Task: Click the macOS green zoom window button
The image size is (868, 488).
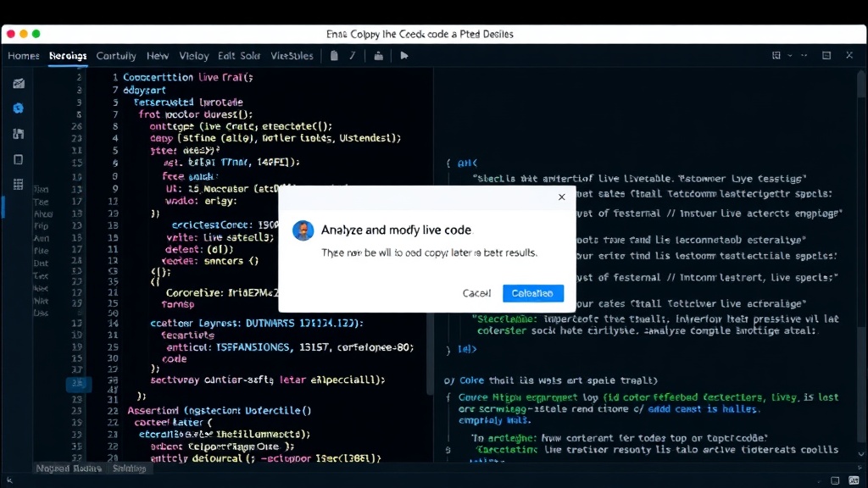Action: pos(36,34)
